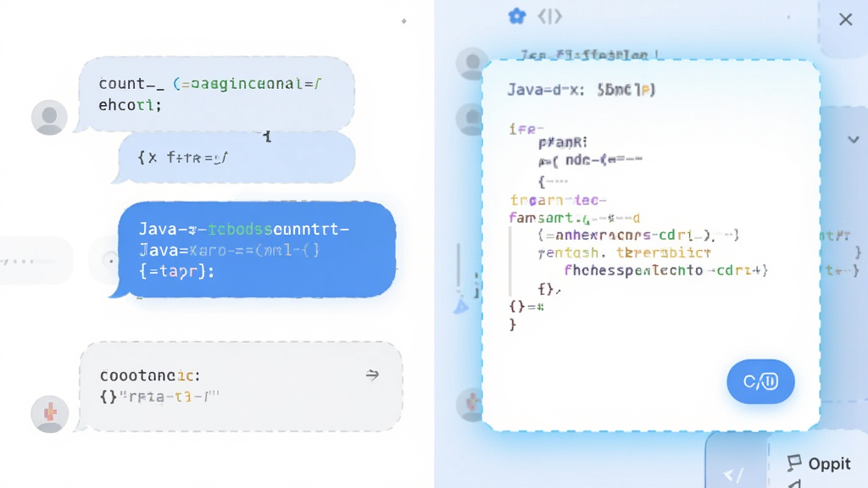Click the small blue triangle icon left of the code card
Image resolution: width=868 pixels, height=488 pixels.
coord(461,307)
